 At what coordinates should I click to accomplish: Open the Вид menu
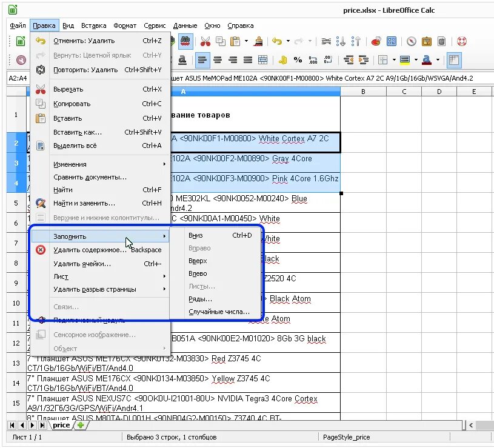[68, 26]
